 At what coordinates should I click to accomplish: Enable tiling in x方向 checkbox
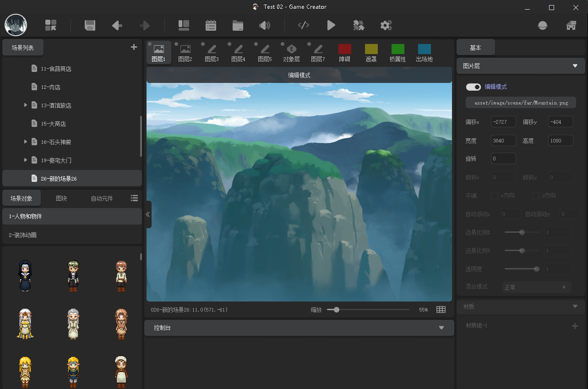[x=495, y=196]
